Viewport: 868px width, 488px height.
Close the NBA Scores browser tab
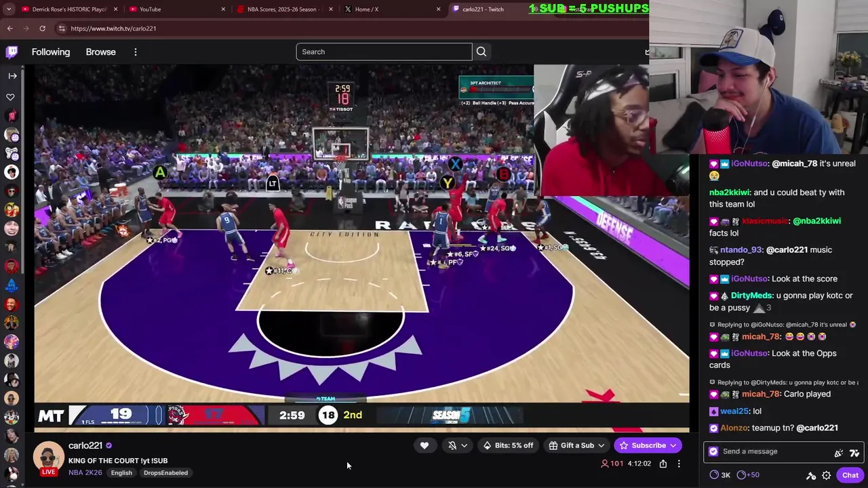(x=331, y=9)
